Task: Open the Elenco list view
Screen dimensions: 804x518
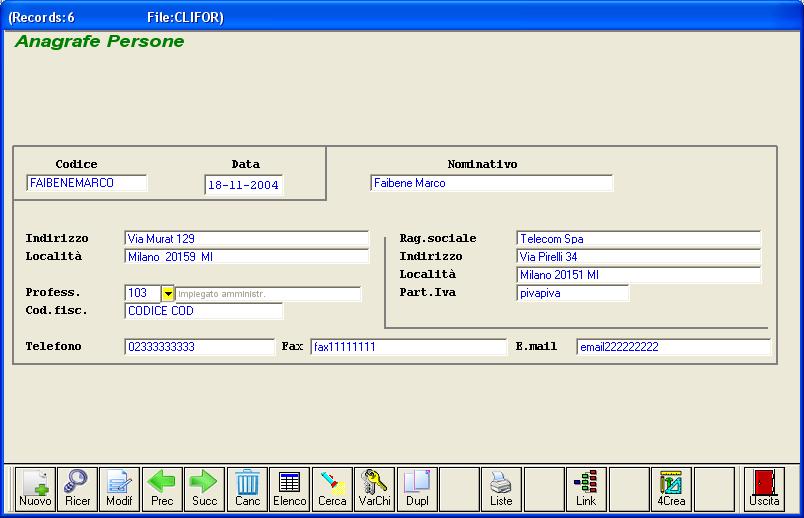Action: 290,487
